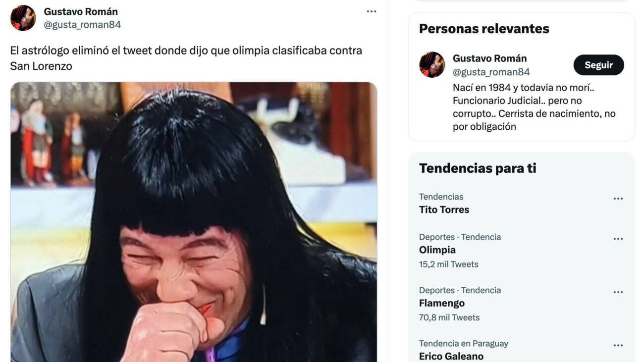Viewport: 644px width, 362px height.
Task: Follow Gustavo Román with the Seguir button
Action: coord(598,65)
